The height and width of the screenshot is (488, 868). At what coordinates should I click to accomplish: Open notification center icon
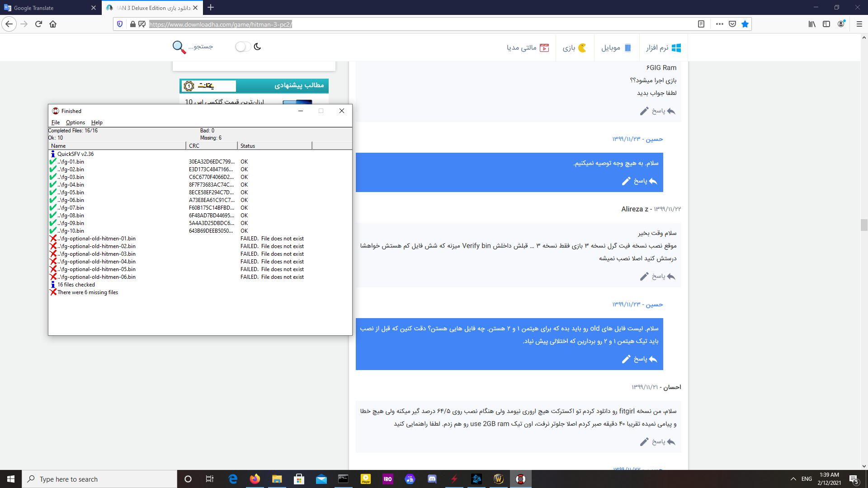[x=854, y=479]
